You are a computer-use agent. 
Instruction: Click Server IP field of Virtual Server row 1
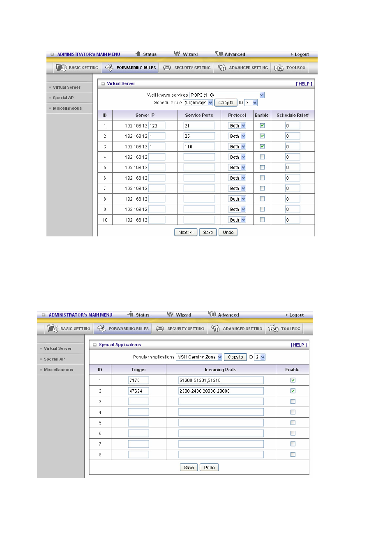[x=157, y=126]
